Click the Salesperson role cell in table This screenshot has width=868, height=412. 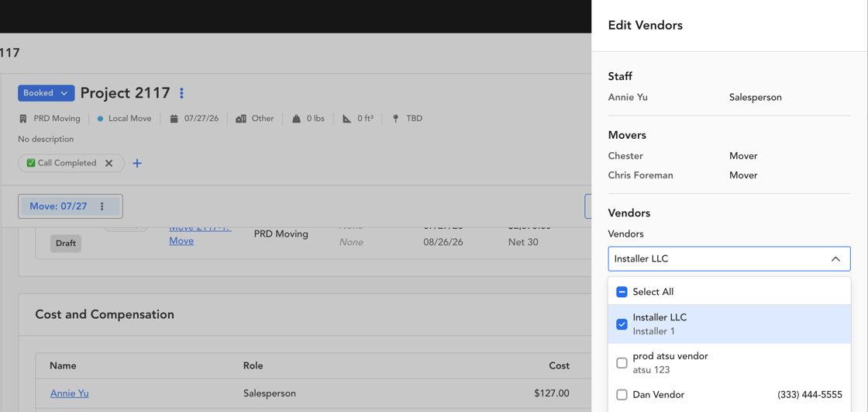[x=270, y=393]
